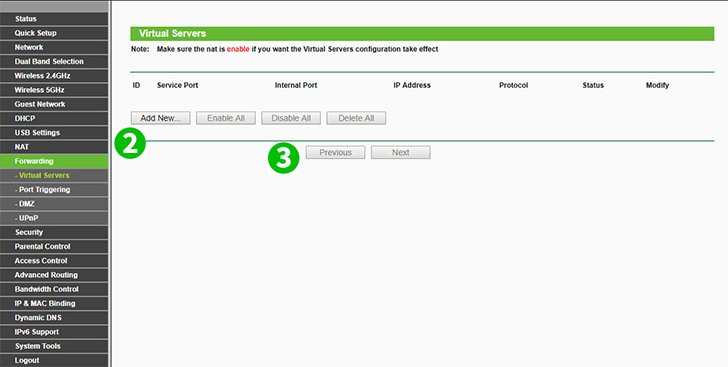Open Dynamic DNS settings
The height and width of the screenshot is (367, 728).
54,318
